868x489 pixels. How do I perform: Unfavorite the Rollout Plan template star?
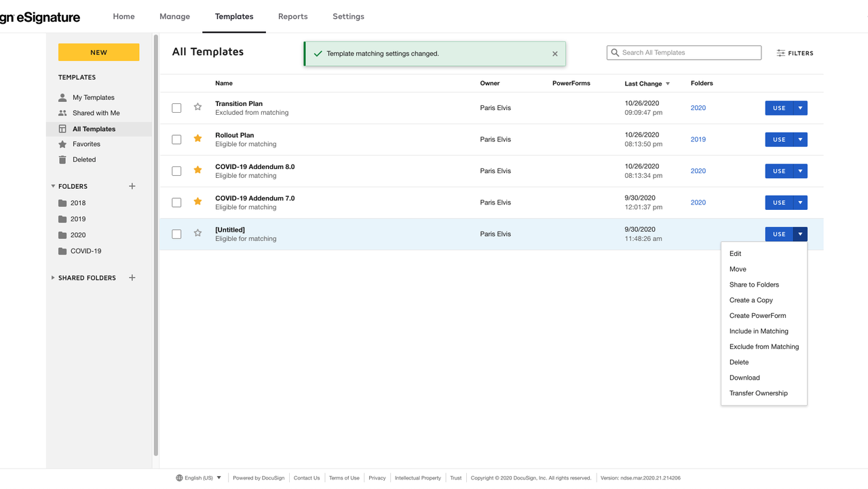197,139
